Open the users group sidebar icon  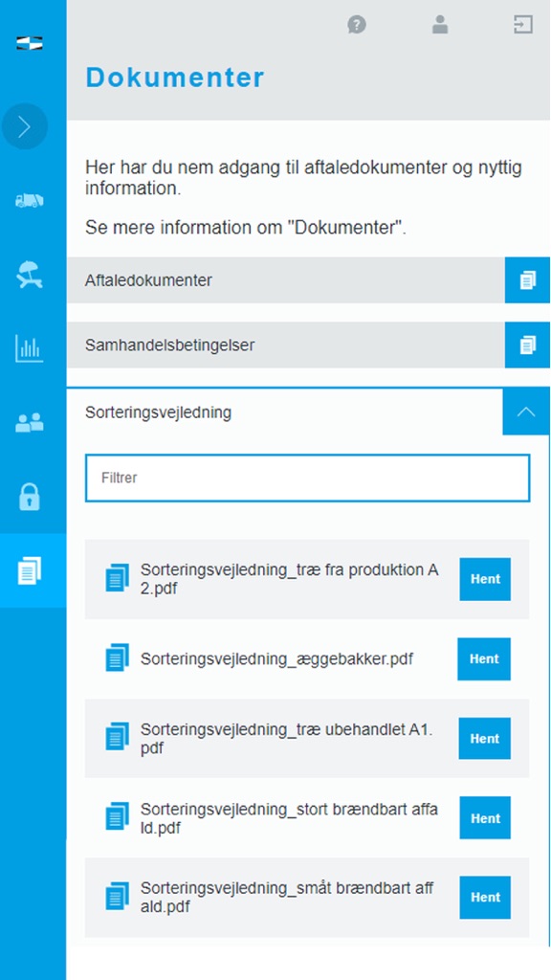pyautogui.click(x=30, y=422)
